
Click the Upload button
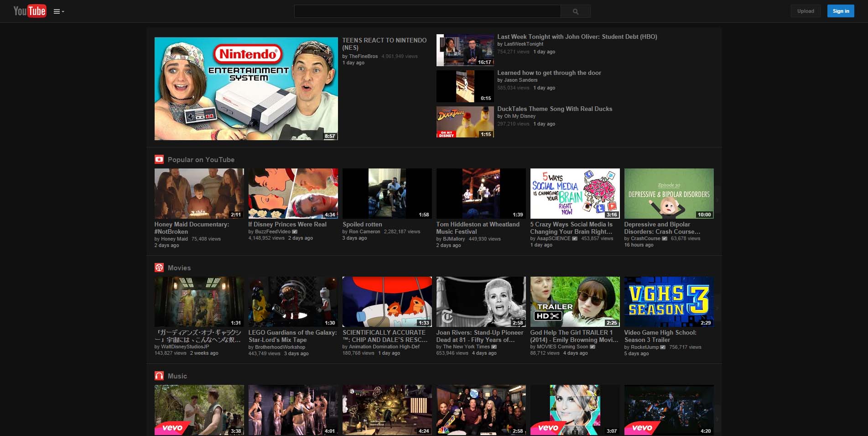tap(806, 11)
